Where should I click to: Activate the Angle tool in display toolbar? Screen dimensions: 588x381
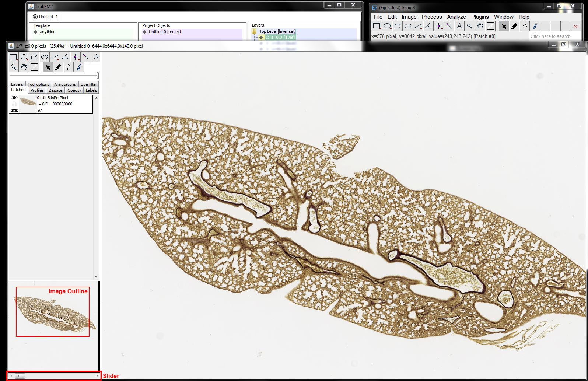65,57
